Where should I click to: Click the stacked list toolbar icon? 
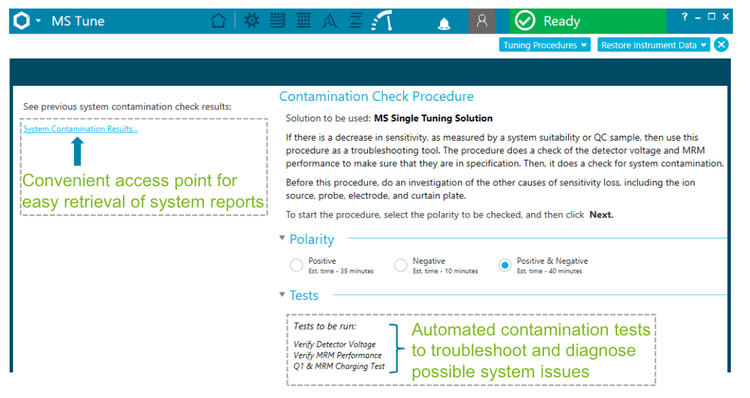(x=277, y=21)
